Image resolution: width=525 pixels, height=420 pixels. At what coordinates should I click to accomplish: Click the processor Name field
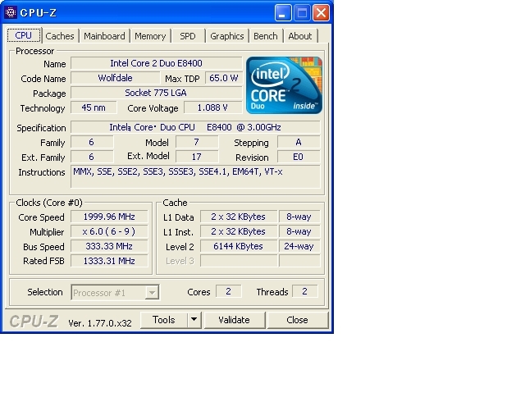point(156,63)
